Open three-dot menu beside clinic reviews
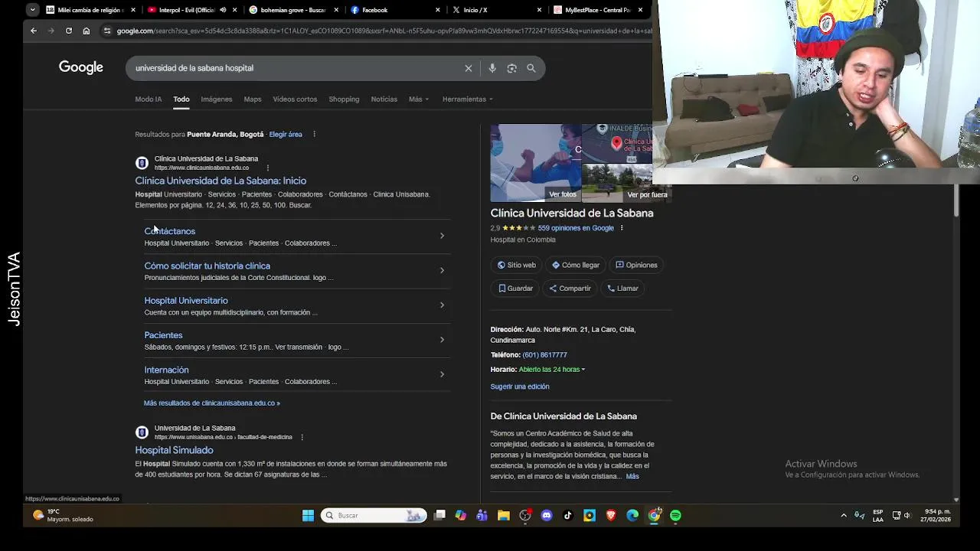980x551 pixels. click(622, 228)
